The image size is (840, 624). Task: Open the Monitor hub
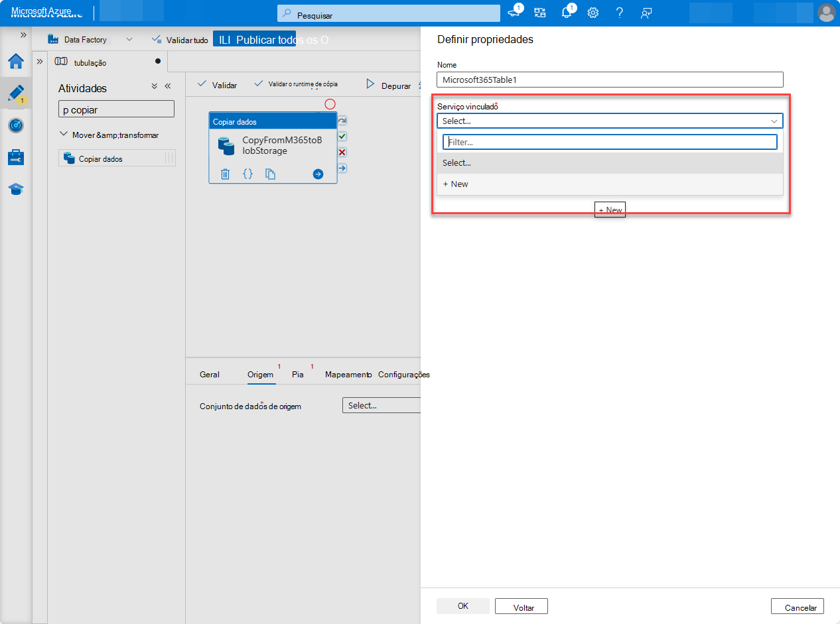16,125
